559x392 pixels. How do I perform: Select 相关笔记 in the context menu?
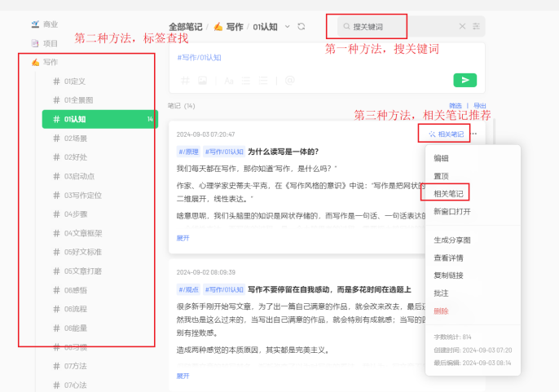[x=448, y=194]
